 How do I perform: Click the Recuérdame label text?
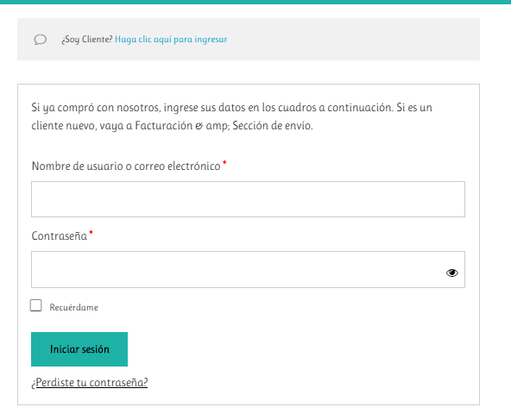click(x=73, y=307)
